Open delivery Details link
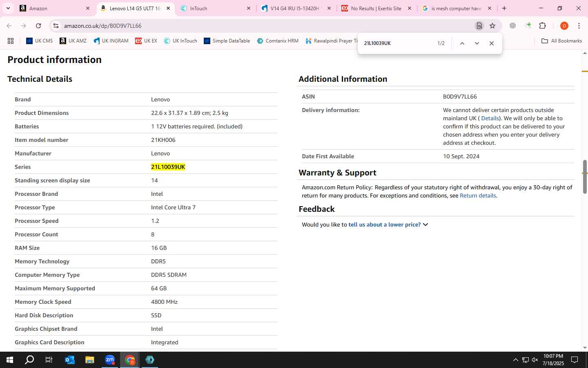Viewport: 588px width, 368px height. [490, 118]
